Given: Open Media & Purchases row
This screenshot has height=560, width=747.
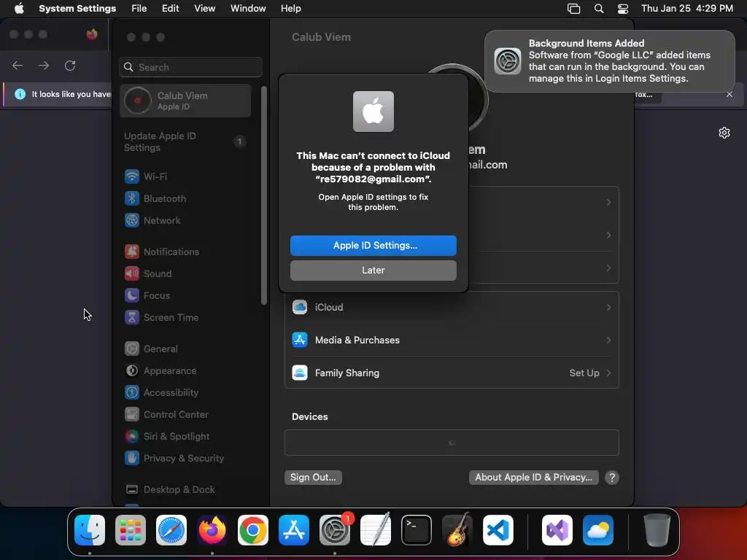Looking at the screenshot, I should pyautogui.click(x=452, y=341).
